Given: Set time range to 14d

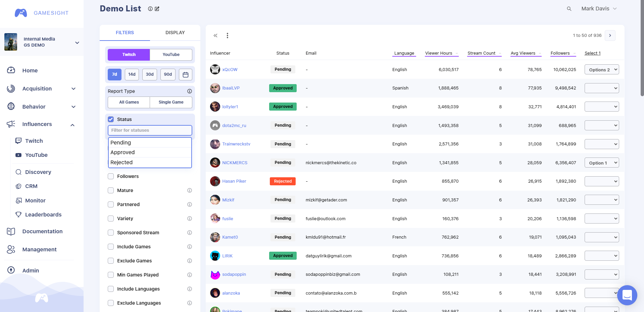Looking at the screenshot, I should coord(132,74).
